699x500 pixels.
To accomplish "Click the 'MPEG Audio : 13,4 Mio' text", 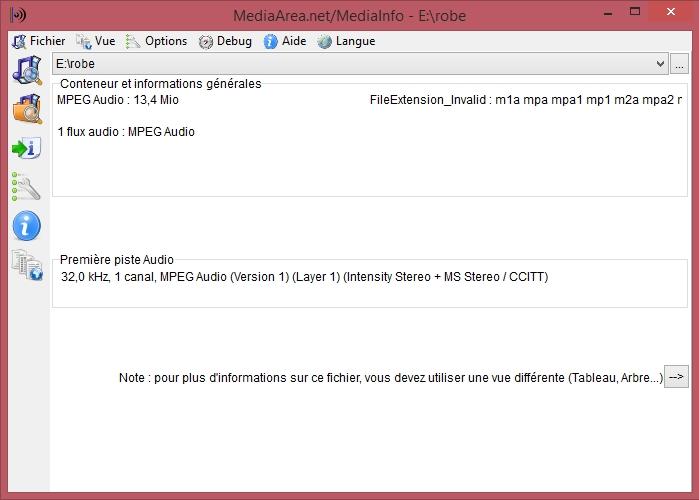I will click(x=118, y=100).
